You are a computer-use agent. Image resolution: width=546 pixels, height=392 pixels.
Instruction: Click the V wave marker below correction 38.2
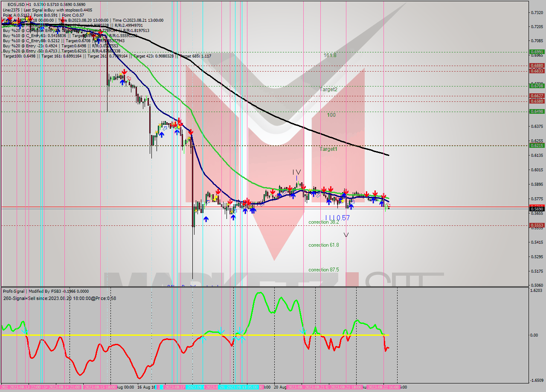click(346, 234)
